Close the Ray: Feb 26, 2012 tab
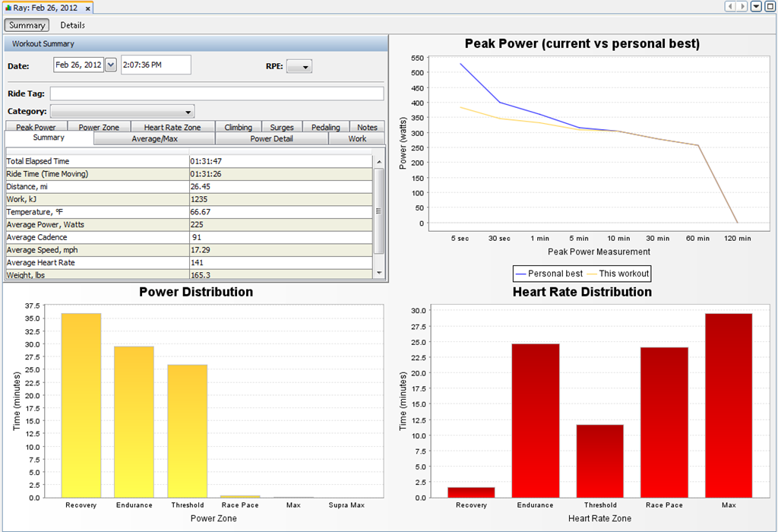Screen dimensions: 778x532 [88, 8]
